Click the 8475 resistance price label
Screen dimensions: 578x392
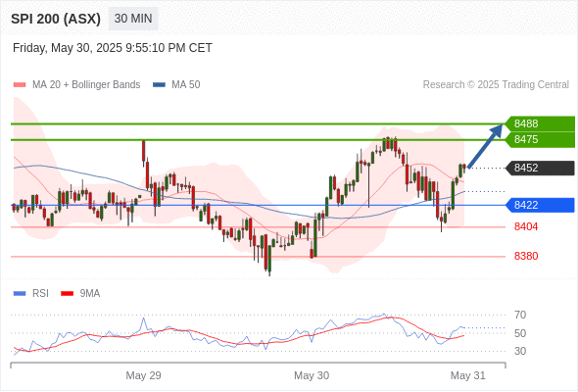coord(540,139)
